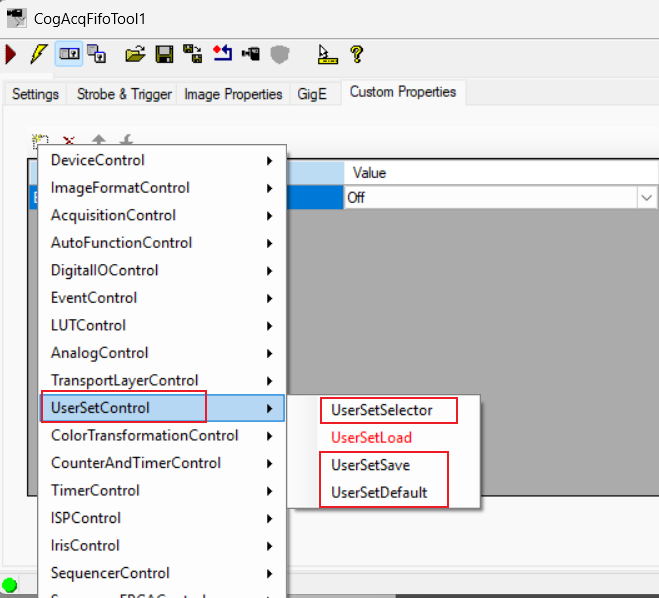Open the DigitalIOControl menu entry

point(162,270)
